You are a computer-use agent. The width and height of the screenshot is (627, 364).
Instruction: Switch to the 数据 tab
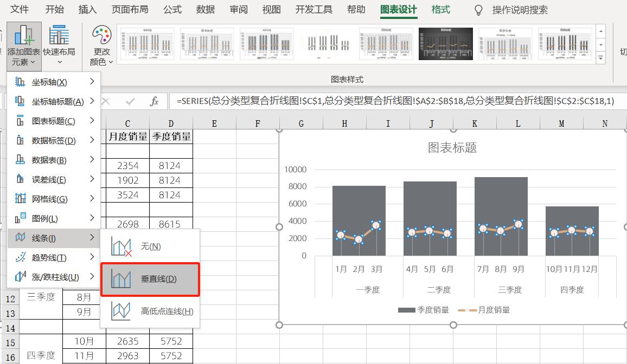coord(206,9)
